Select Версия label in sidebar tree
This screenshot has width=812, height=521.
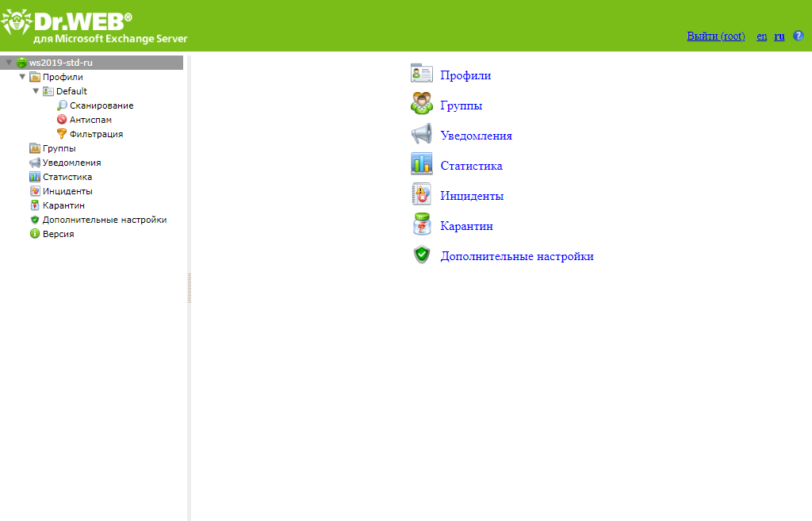tap(58, 234)
